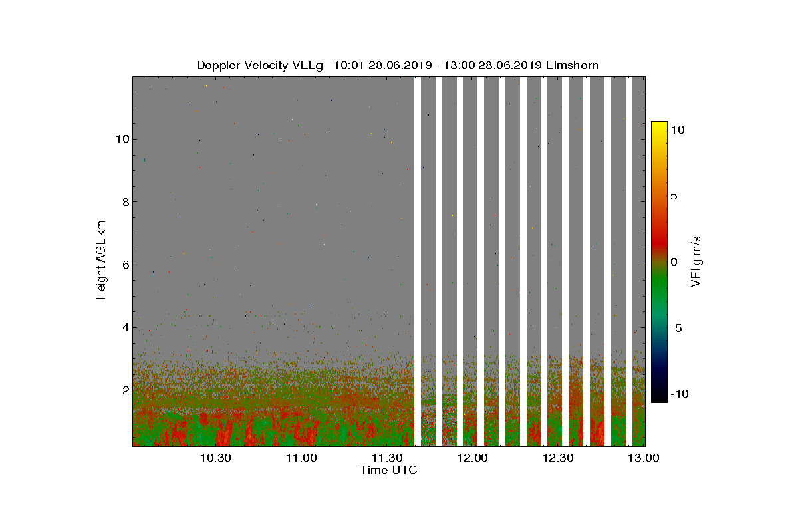Click the height tick label 4
Image resolution: width=798 pixels, height=532 pixels.
tap(124, 327)
